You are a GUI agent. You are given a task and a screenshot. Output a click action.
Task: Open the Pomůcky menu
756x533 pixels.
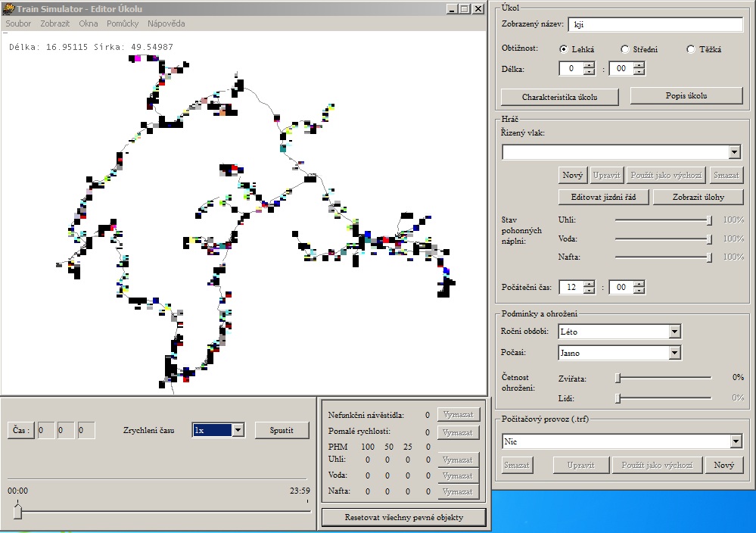pyautogui.click(x=123, y=23)
